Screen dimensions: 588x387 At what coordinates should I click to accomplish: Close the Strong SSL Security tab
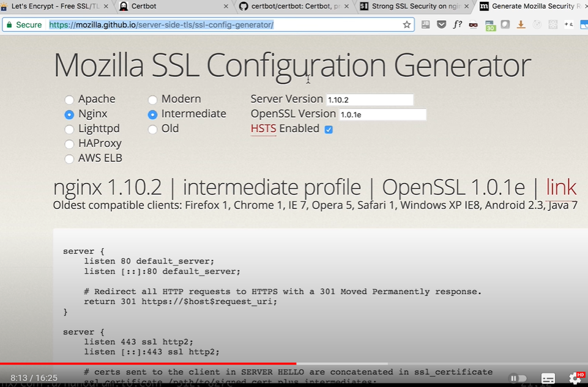[466, 6]
